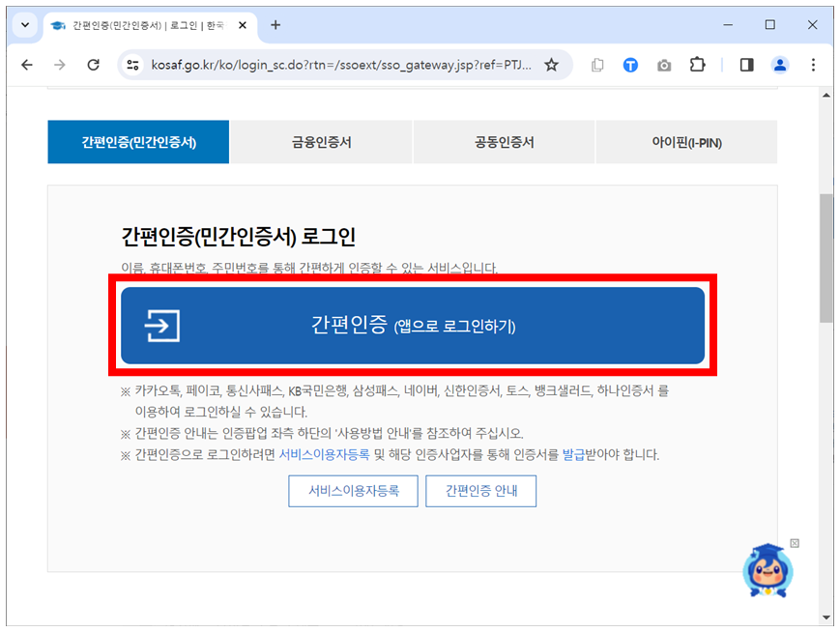Click the 간편인증 (앱으로 로그인하기) button

tap(413, 326)
